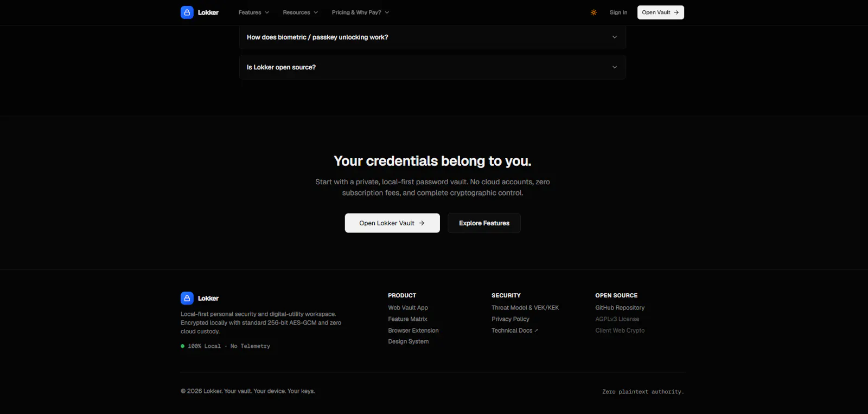This screenshot has width=868, height=414.
Task: Click the 'Your credentials belong to you.' heading
Action: coord(432,161)
